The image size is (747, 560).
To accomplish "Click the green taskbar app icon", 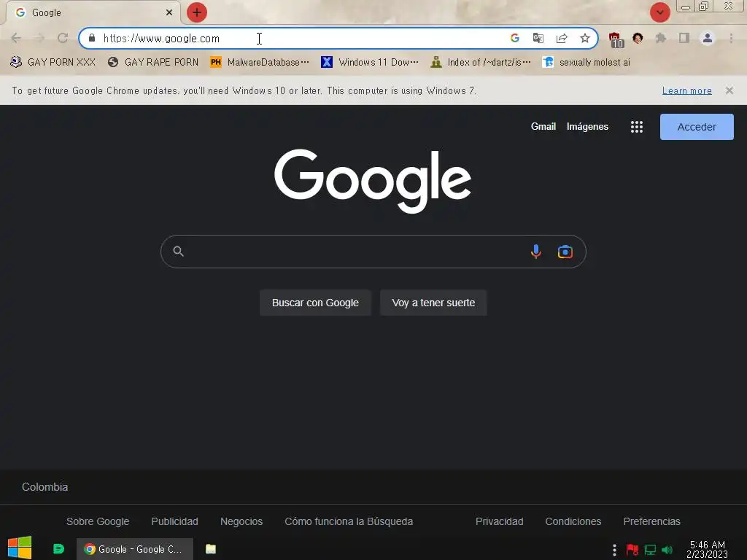I will tap(58, 549).
